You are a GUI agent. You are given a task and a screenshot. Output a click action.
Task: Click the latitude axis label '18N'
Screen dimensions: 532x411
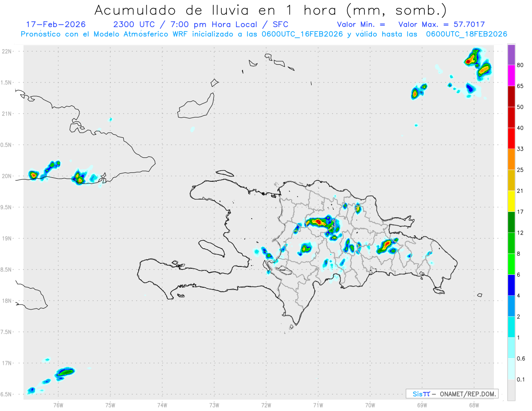point(7,301)
